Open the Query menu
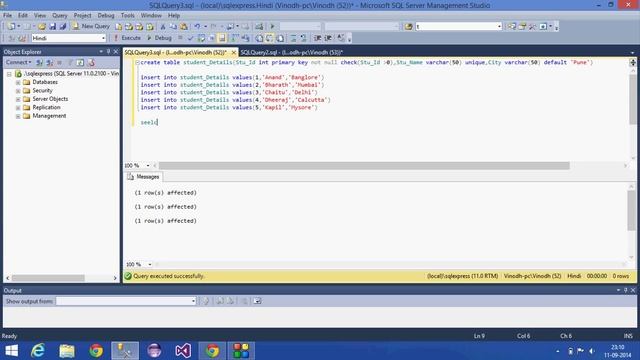The width and height of the screenshot is (640, 360). [x=60, y=16]
